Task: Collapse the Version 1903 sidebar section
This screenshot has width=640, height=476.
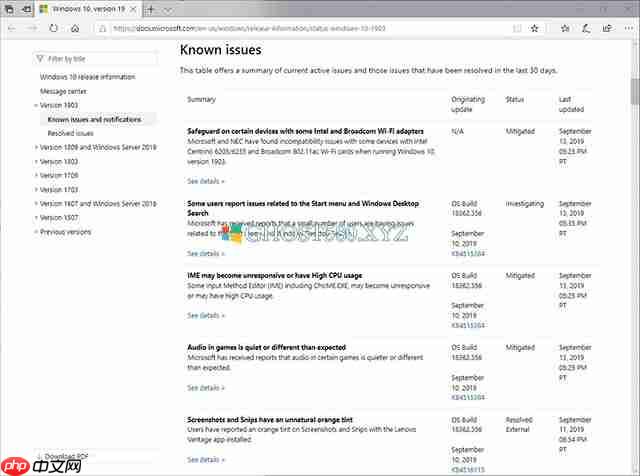Action: 58,105
